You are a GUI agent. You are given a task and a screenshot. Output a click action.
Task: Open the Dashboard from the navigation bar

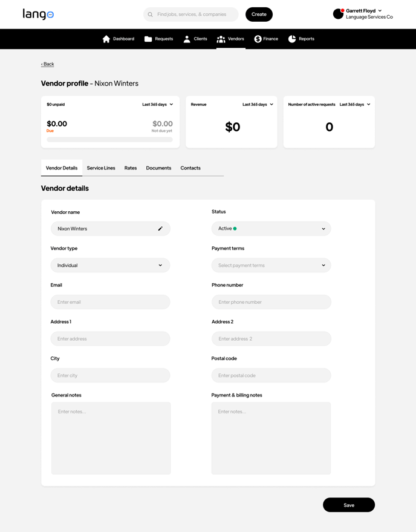107,38
